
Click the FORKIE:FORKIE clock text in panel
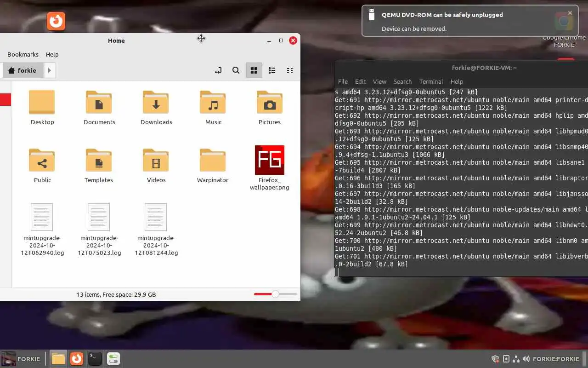click(556, 359)
